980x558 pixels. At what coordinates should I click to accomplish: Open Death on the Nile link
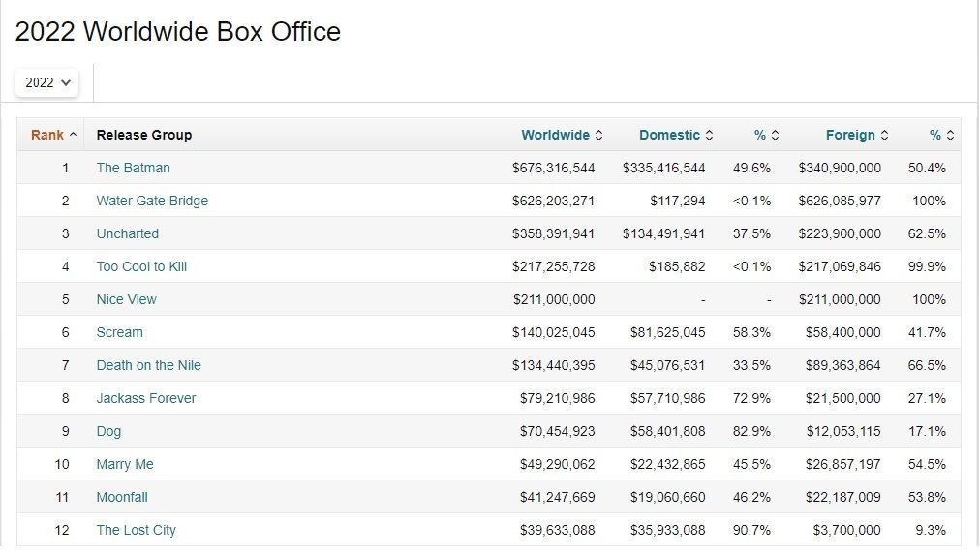[148, 365]
